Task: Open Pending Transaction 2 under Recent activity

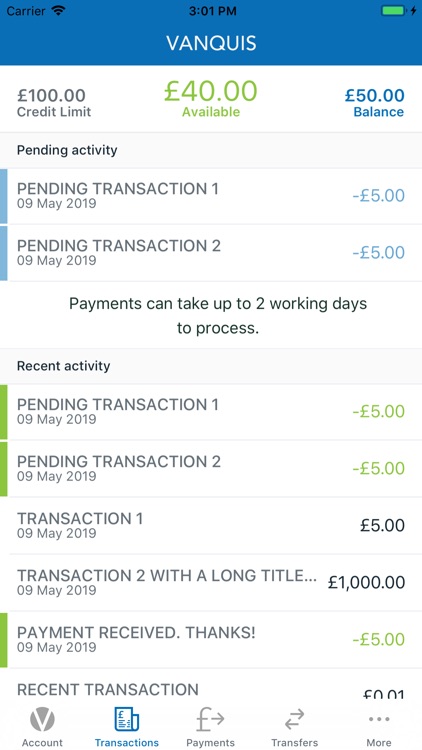Action: (x=211, y=469)
